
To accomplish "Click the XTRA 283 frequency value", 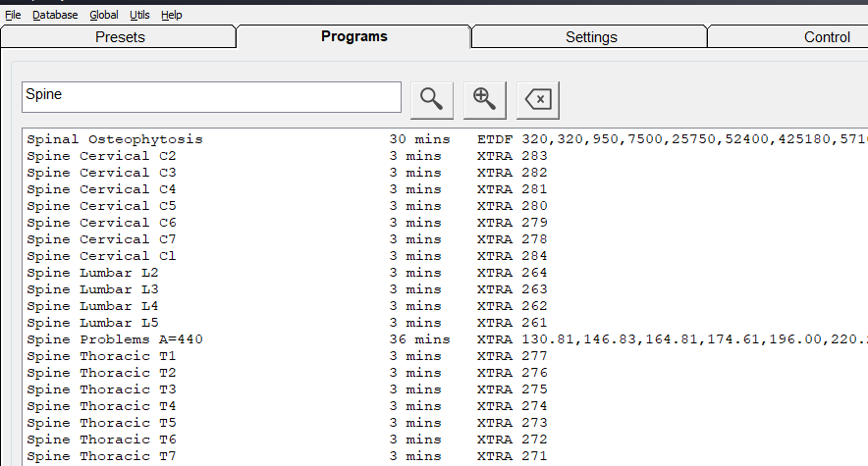I will click(512, 156).
